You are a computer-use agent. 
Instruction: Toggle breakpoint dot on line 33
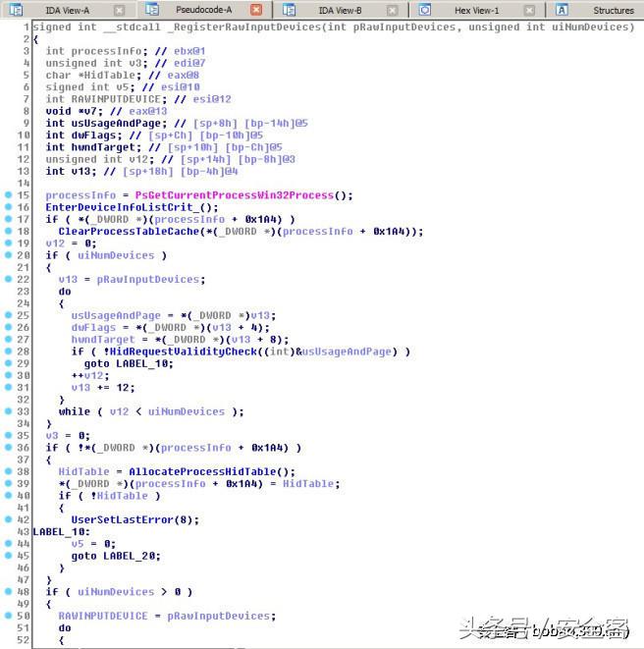pos(8,411)
